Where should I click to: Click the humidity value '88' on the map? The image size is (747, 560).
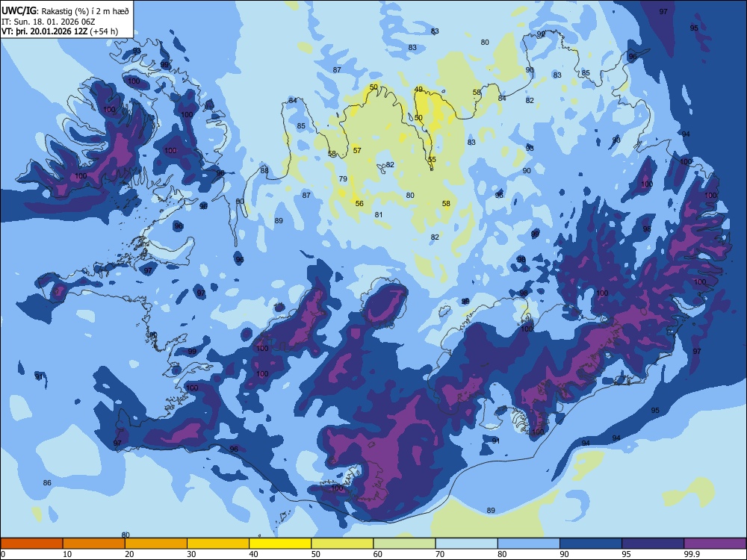(x=264, y=170)
